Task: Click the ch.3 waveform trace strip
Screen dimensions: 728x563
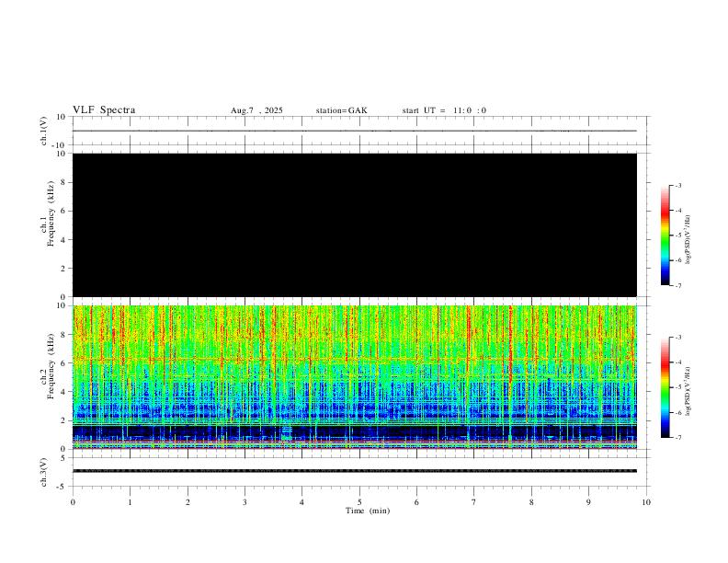Action: [355, 471]
